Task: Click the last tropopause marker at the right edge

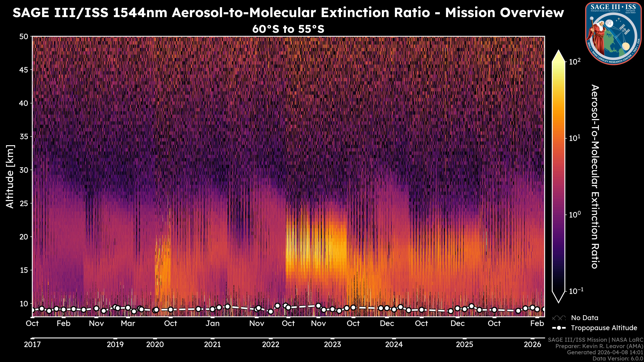Action: click(x=544, y=309)
